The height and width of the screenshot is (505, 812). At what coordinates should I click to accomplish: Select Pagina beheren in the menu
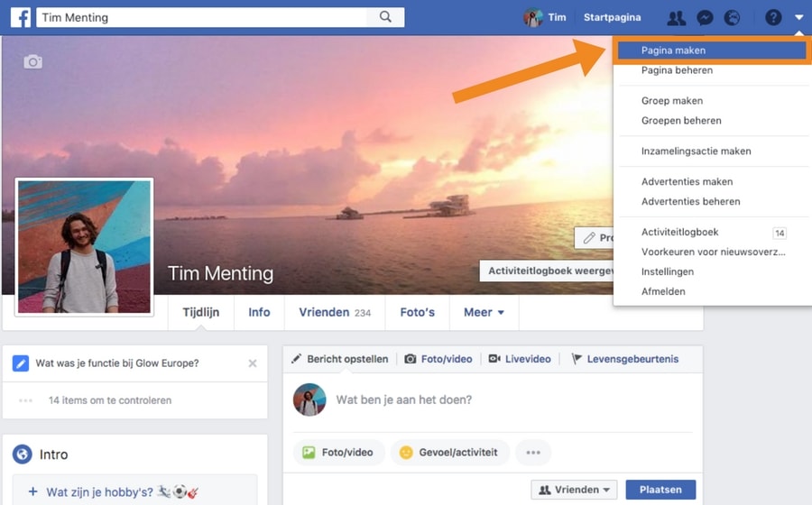(x=677, y=70)
